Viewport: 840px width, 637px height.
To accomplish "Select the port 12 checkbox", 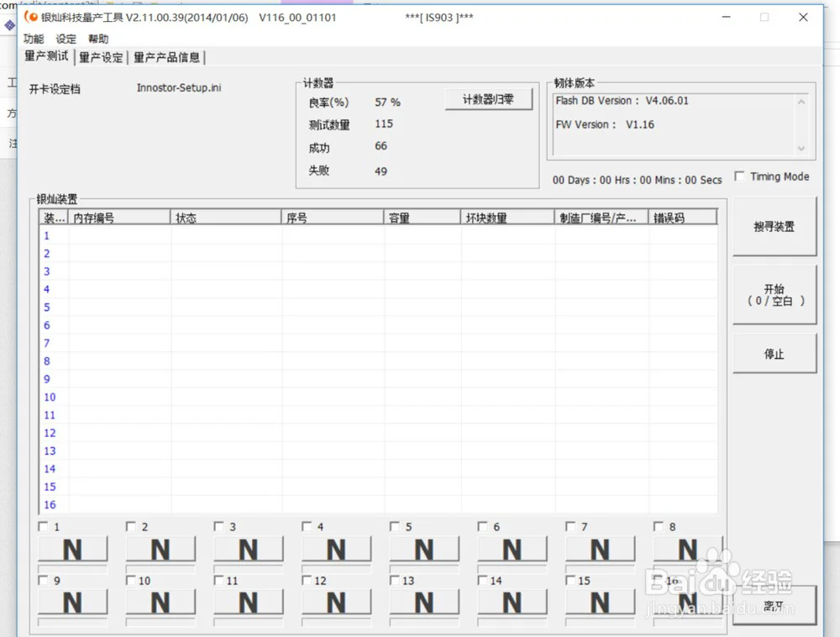I will click(x=307, y=580).
